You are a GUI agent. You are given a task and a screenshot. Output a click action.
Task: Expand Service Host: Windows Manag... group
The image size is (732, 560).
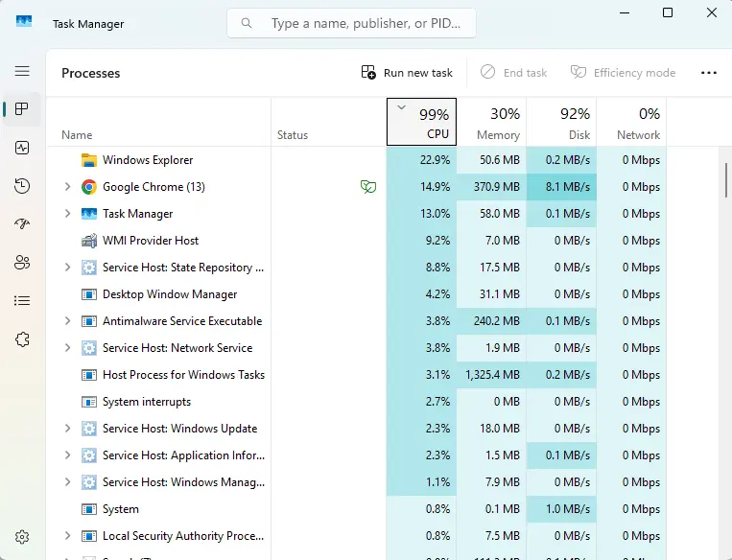click(x=68, y=482)
